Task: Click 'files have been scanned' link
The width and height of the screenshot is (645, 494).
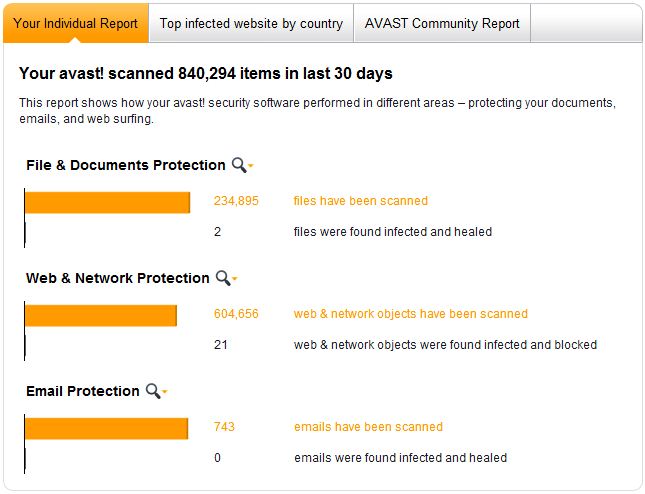Action: (360, 201)
